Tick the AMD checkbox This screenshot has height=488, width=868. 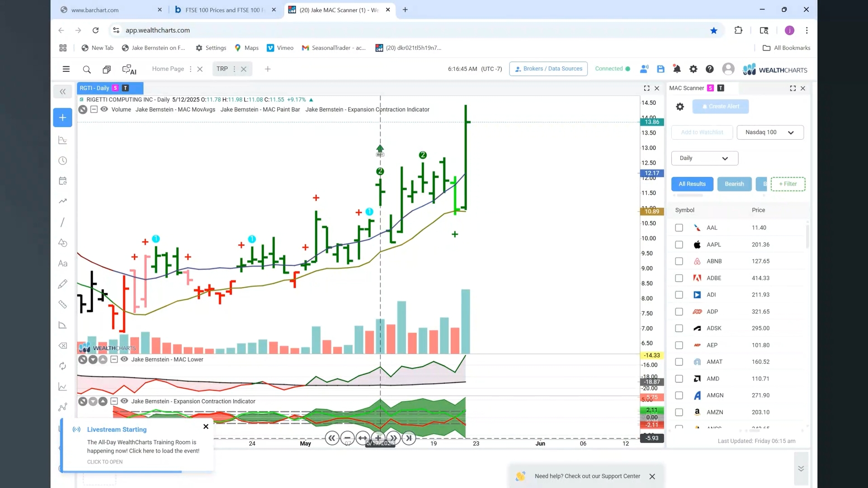(679, 379)
